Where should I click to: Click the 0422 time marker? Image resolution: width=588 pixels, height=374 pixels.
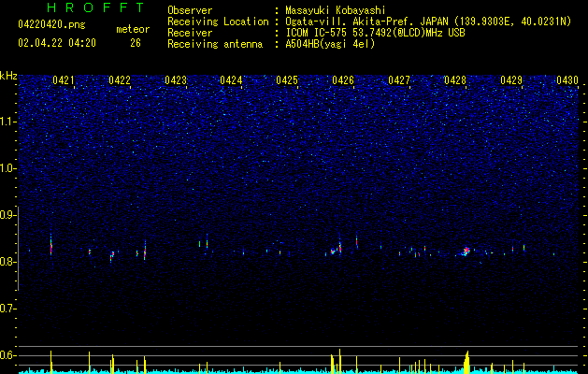[x=120, y=80]
